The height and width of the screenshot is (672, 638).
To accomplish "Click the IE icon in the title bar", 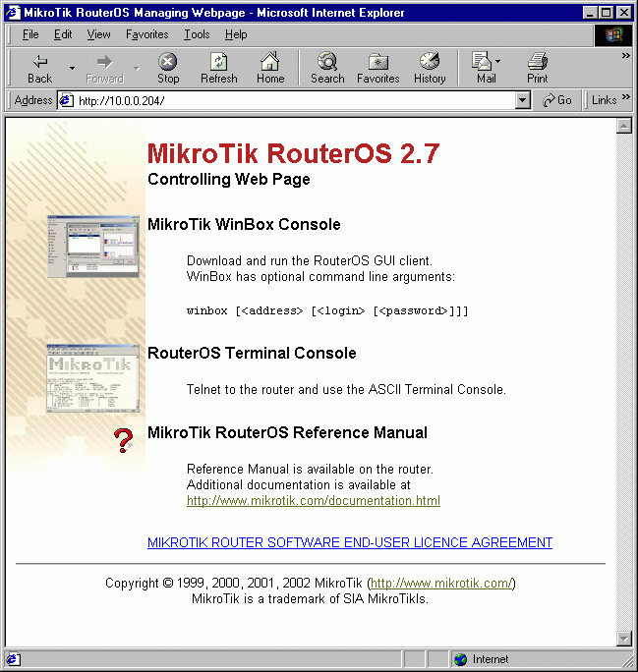I will pos(13,13).
